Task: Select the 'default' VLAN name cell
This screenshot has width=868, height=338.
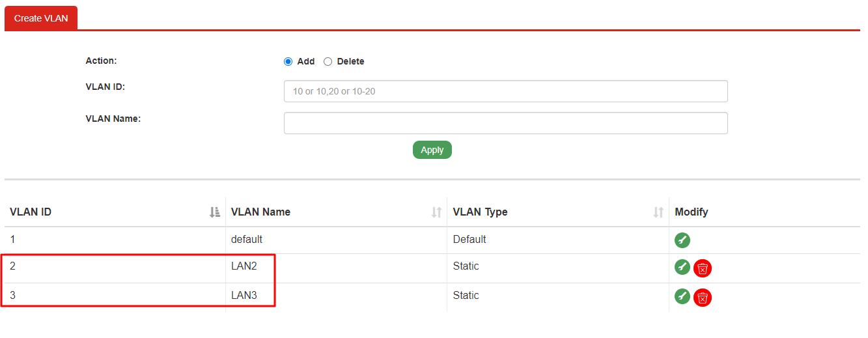Action: tap(247, 239)
